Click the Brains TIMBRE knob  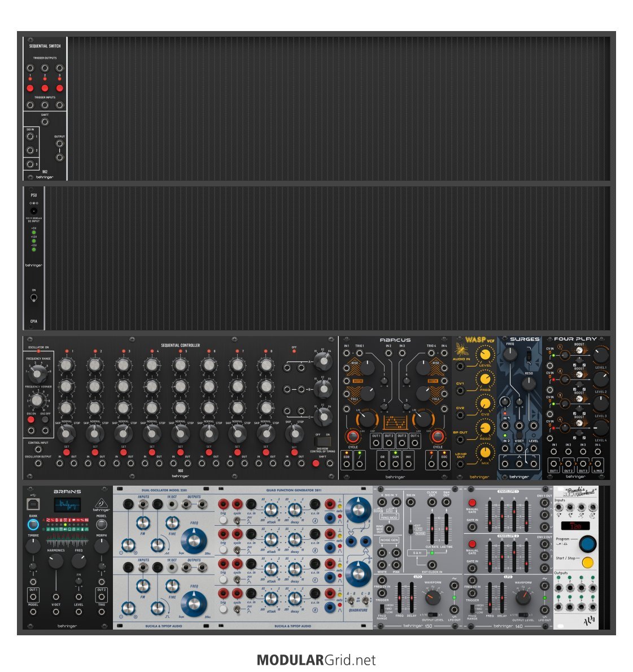pyautogui.click(x=33, y=546)
